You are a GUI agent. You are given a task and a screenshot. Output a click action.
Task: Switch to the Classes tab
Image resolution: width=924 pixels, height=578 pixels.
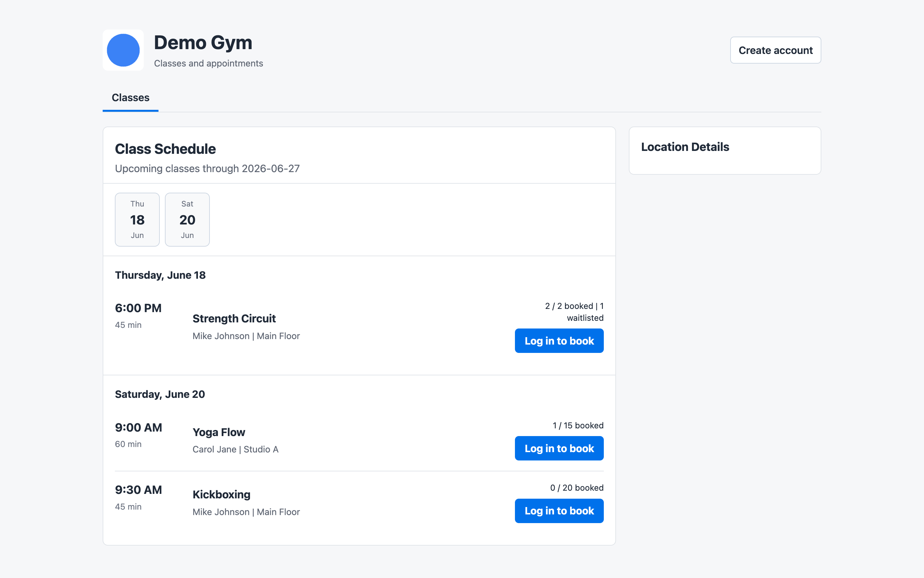(x=131, y=98)
